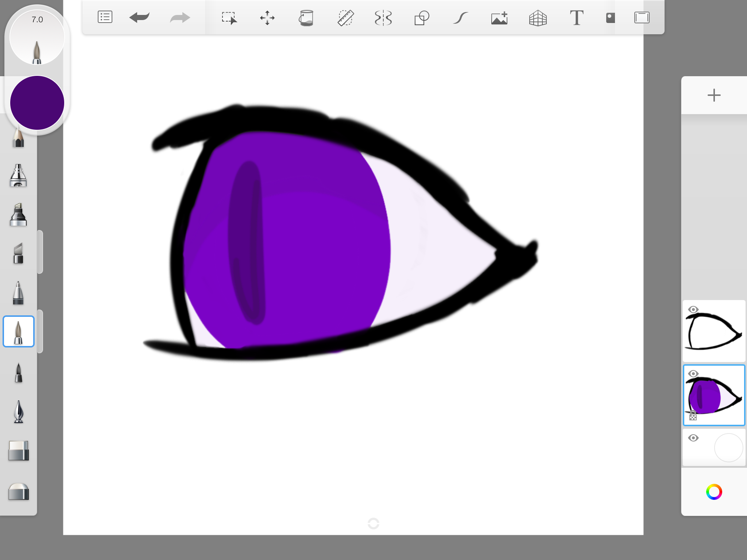Hide the purple eye color layer
This screenshot has width=747, height=560.
[693, 374]
